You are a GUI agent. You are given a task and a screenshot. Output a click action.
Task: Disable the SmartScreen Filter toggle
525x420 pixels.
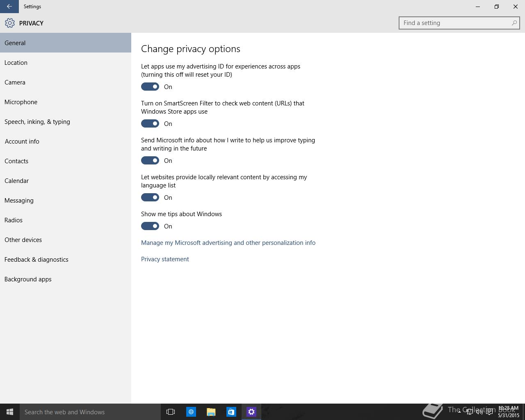[150, 123]
